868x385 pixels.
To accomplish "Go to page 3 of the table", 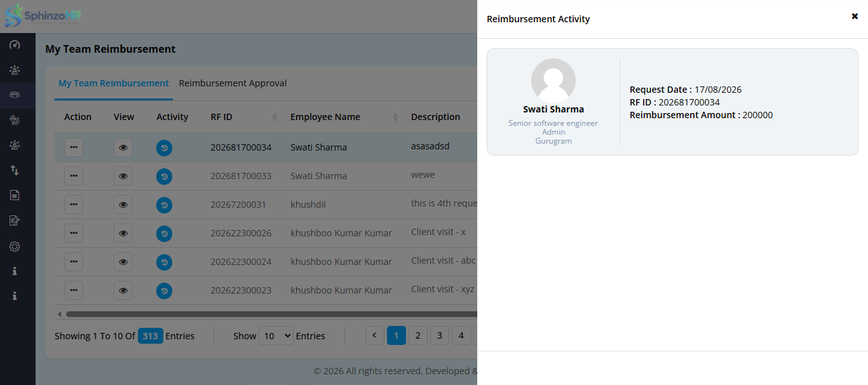I will point(439,335).
